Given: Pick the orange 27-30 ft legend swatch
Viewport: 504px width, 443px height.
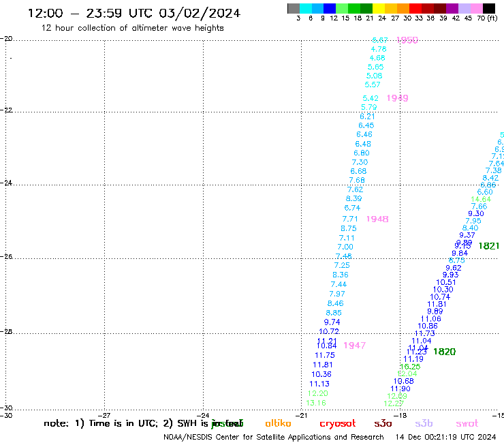Looking at the screenshot, I should 403,8.
